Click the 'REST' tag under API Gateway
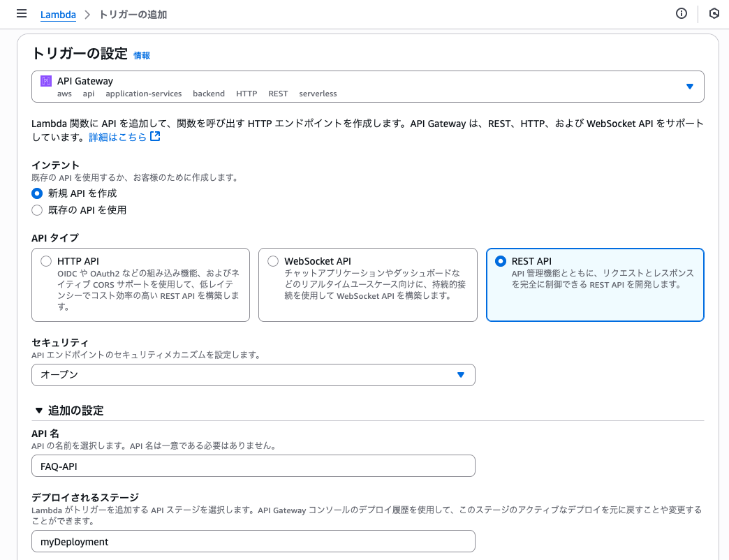729x560 pixels. click(278, 94)
